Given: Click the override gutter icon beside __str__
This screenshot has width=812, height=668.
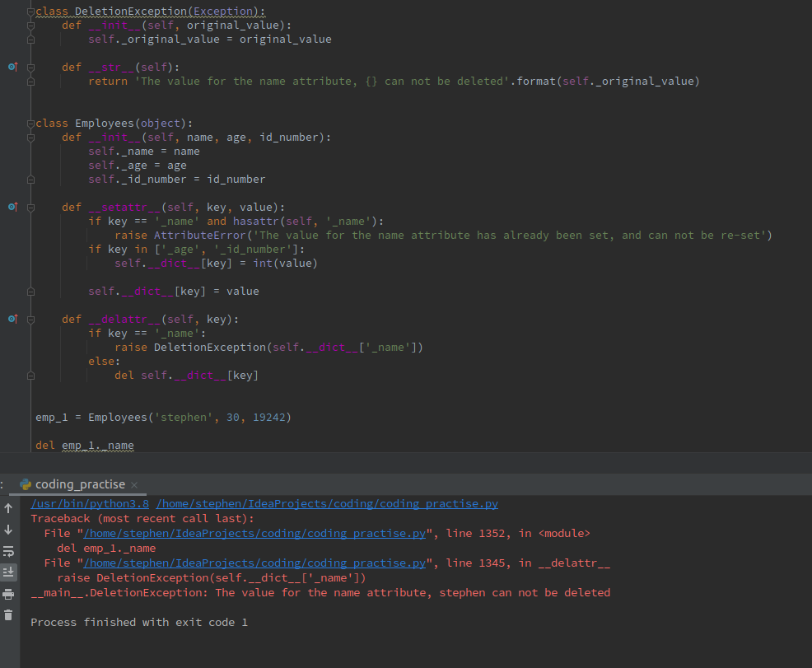Looking at the screenshot, I should coord(13,67).
